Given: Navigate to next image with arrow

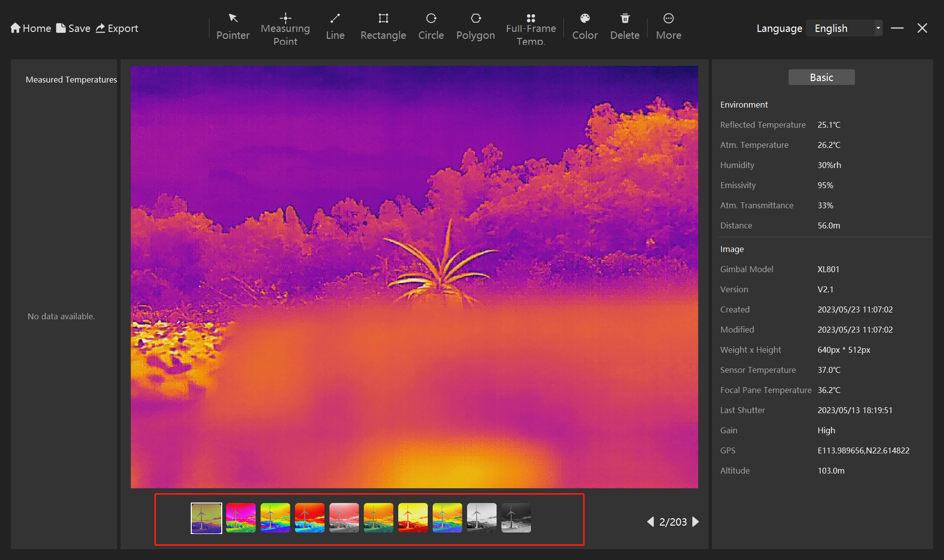Looking at the screenshot, I should pyautogui.click(x=696, y=522).
